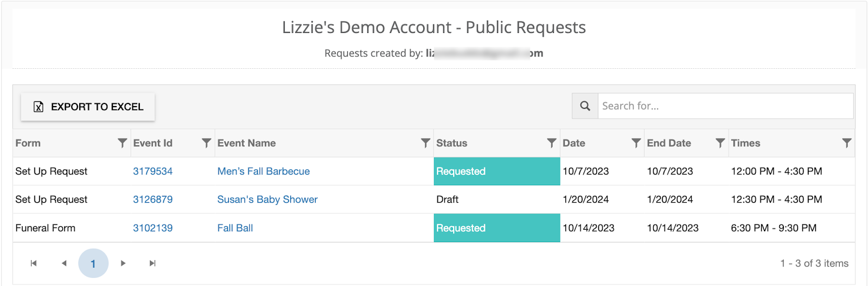Image resolution: width=868 pixels, height=286 pixels.
Task: Go to the first page arrow
Action: 34,263
